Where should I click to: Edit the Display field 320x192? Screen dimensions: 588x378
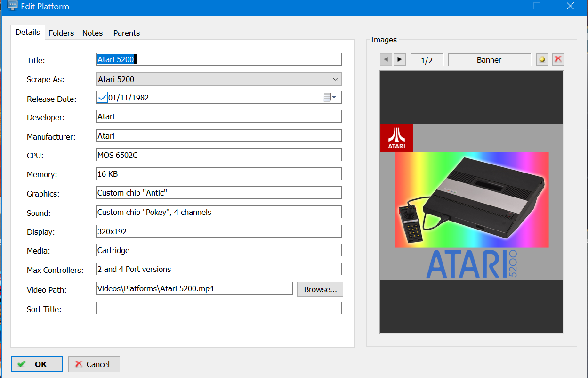click(219, 231)
